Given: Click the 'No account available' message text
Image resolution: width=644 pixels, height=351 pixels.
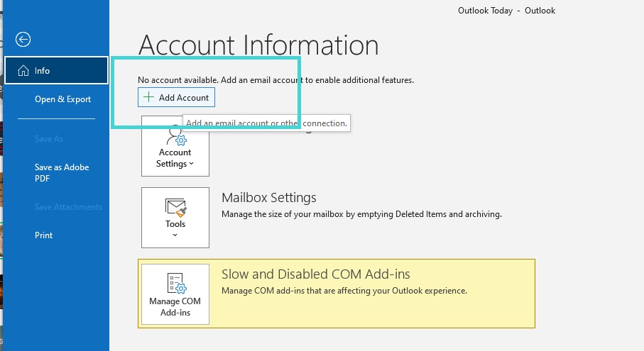Looking at the screenshot, I should (x=275, y=80).
